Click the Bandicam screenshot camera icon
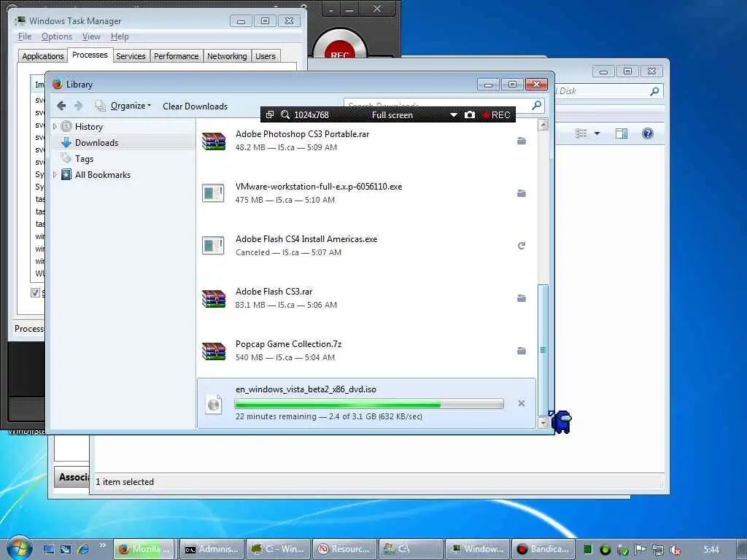This screenshot has height=560, width=747. (470, 114)
